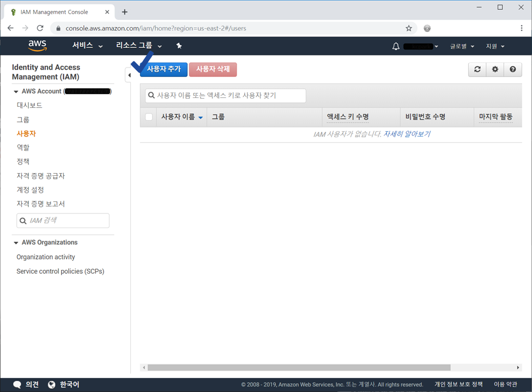Click the browser back arrow
Viewport: 532px width, 392px height.
[x=10, y=28]
